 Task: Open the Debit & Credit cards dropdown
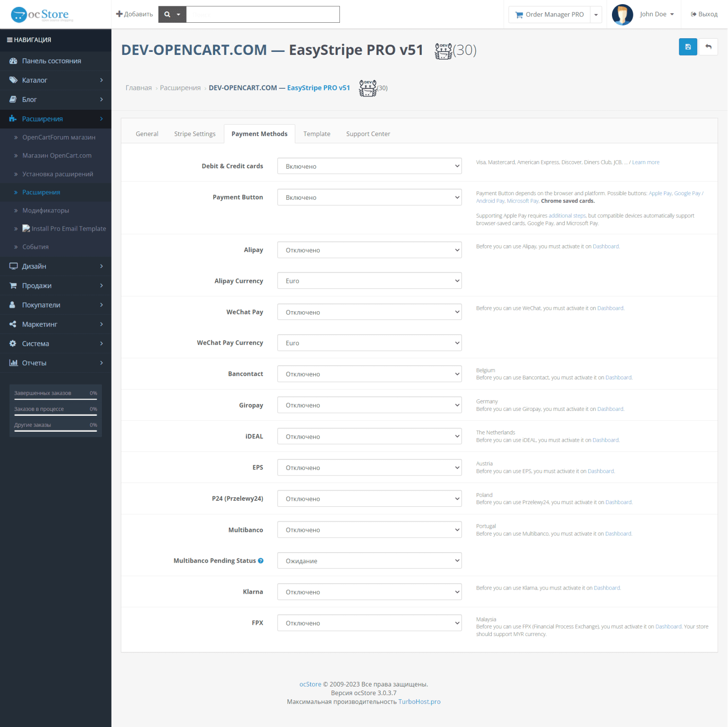[x=369, y=166]
